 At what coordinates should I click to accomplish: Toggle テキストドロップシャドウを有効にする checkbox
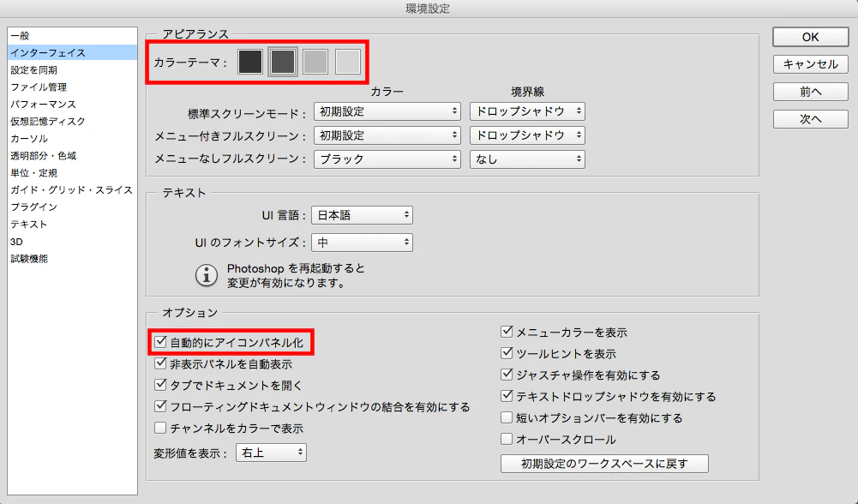507,396
